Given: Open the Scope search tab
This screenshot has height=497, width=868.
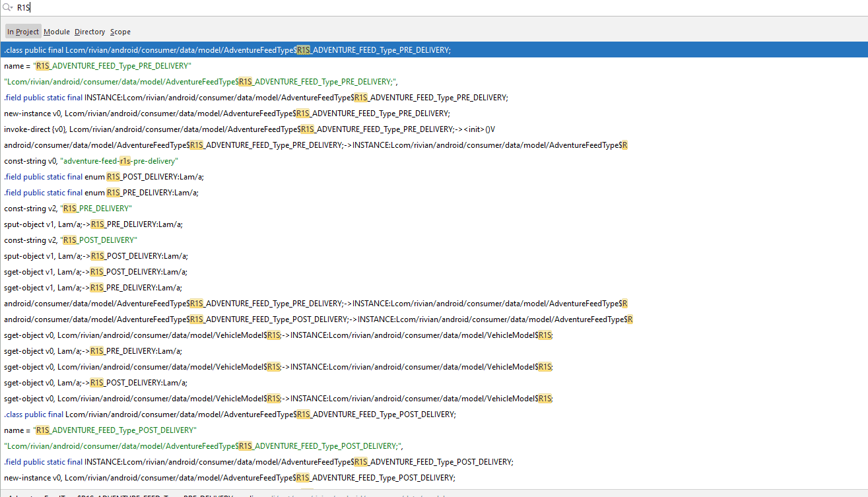Looking at the screenshot, I should 120,32.
